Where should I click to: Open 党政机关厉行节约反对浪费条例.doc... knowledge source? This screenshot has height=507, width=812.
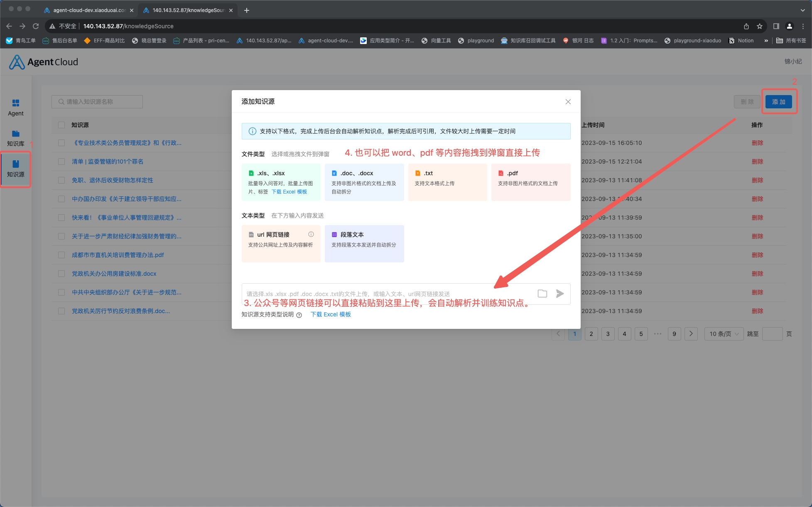pos(121,311)
